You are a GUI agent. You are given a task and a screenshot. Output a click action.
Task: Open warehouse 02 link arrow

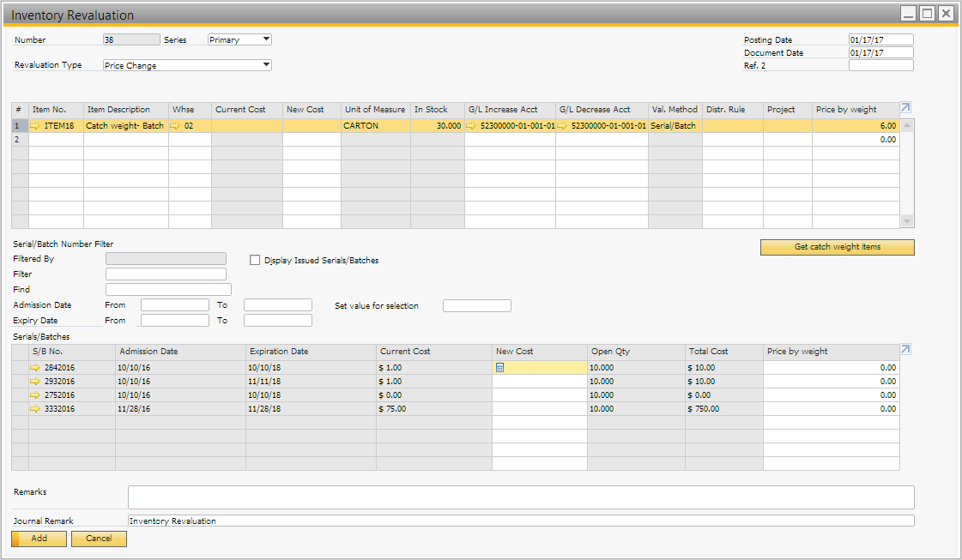(x=176, y=126)
